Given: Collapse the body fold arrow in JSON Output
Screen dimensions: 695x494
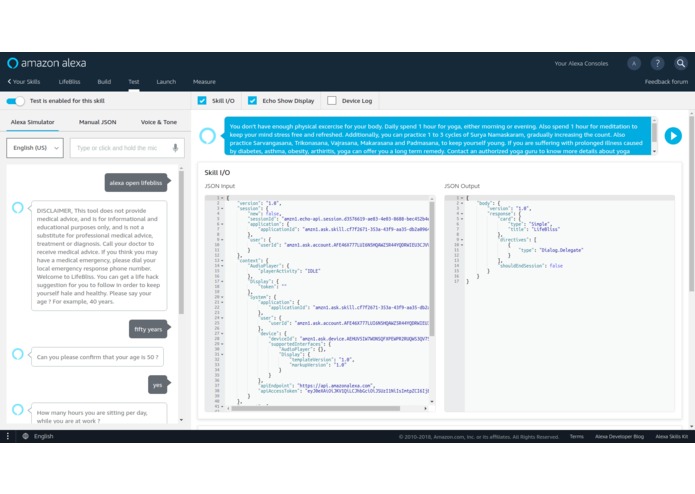Looking at the screenshot, I should click(462, 203).
